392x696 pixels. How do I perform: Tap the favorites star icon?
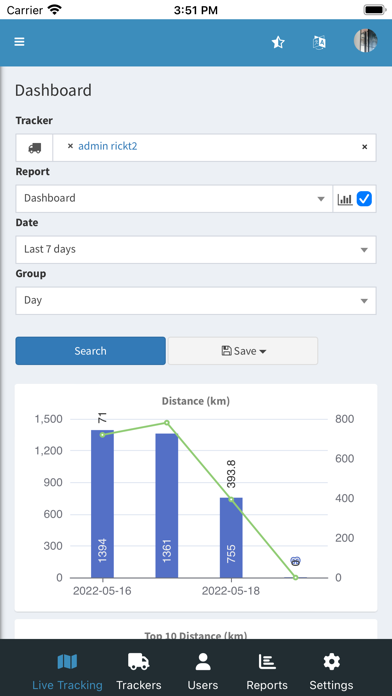(x=278, y=43)
